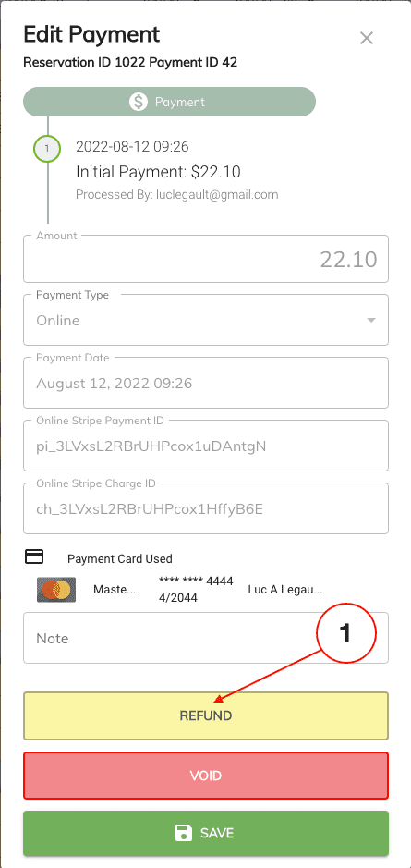Click the credit card icon beside Payment Card Used
The image size is (411, 868).
(34, 557)
